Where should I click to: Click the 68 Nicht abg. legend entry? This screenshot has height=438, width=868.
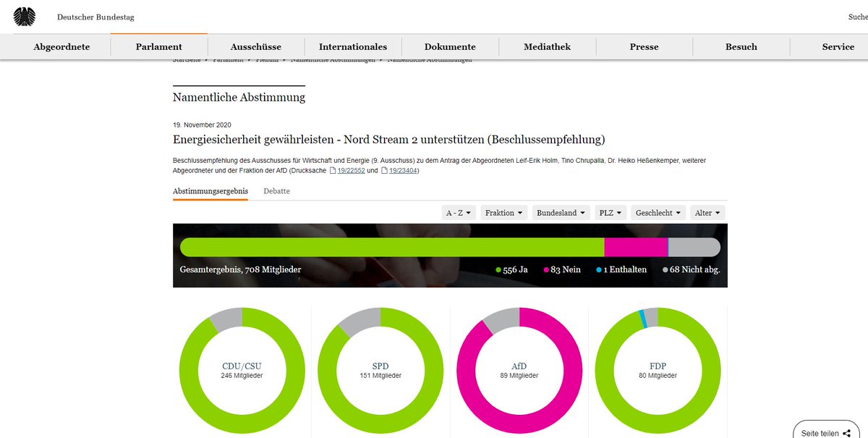click(691, 269)
